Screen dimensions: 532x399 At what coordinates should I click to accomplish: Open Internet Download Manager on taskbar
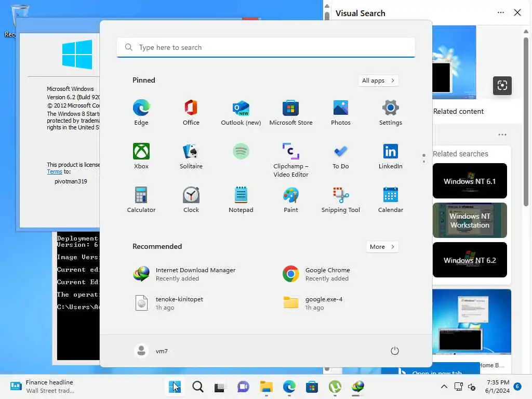point(357,387)
